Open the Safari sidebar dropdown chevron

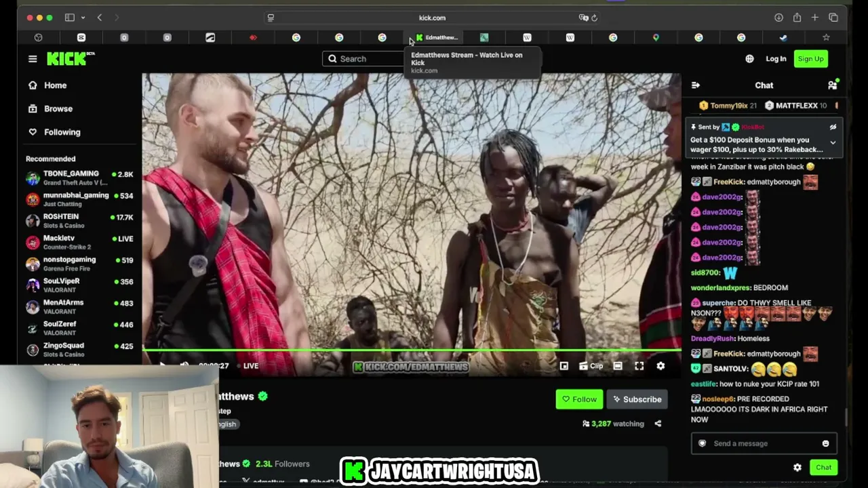[x=83, y=18]
